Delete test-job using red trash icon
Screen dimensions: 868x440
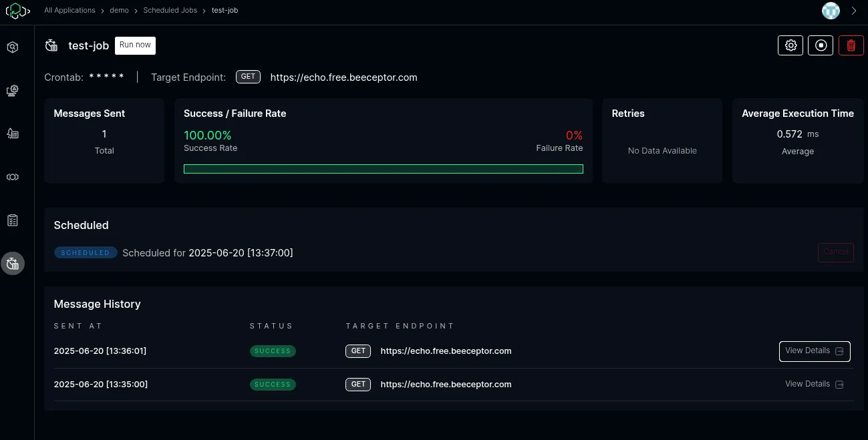pyautogui.click(x=851, y=45)
